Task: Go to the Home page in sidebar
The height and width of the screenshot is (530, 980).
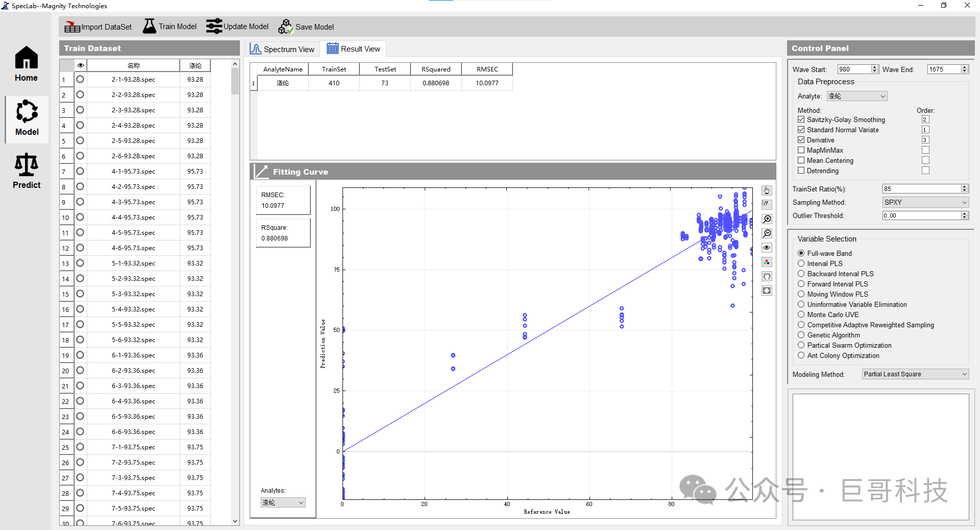Action: point(26,64)
